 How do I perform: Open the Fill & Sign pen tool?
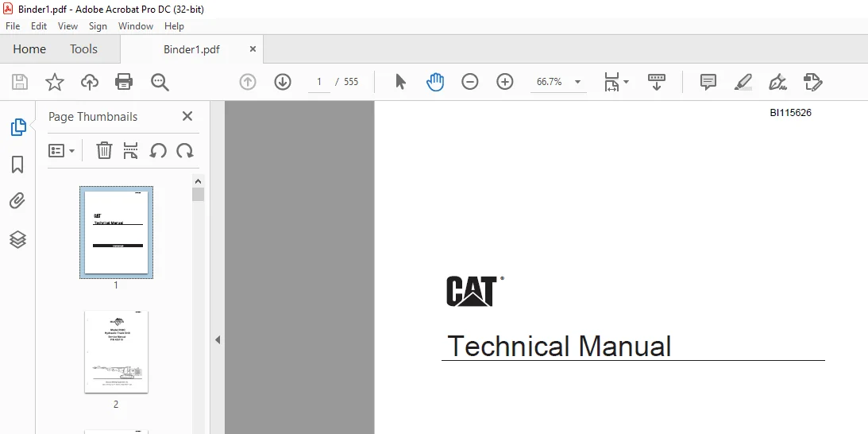(x=777, y=82)
